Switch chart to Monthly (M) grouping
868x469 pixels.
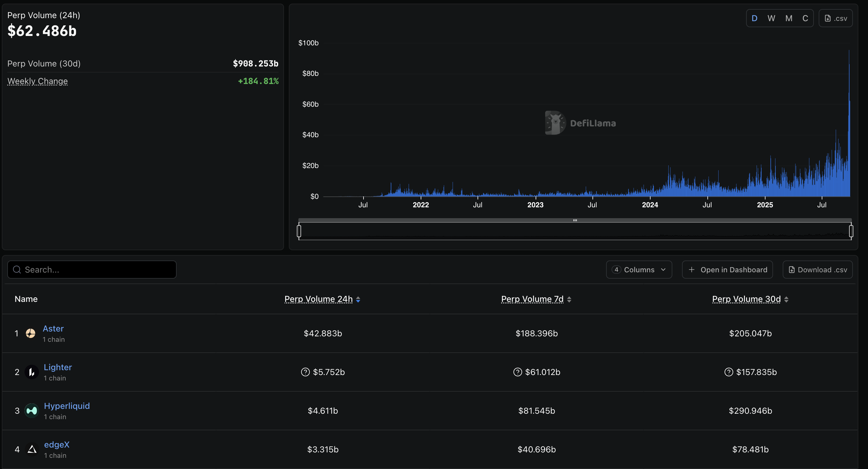click(788, 18)
